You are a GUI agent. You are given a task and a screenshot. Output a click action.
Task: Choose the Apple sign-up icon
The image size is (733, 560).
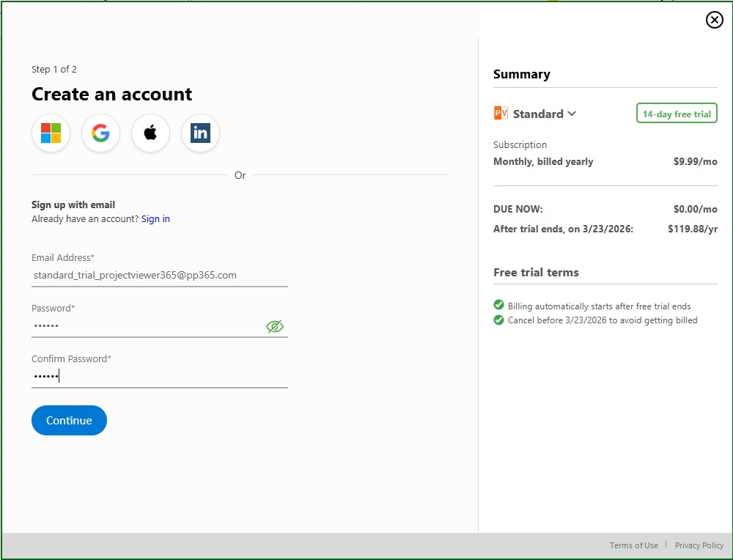(x=150, y=133)
